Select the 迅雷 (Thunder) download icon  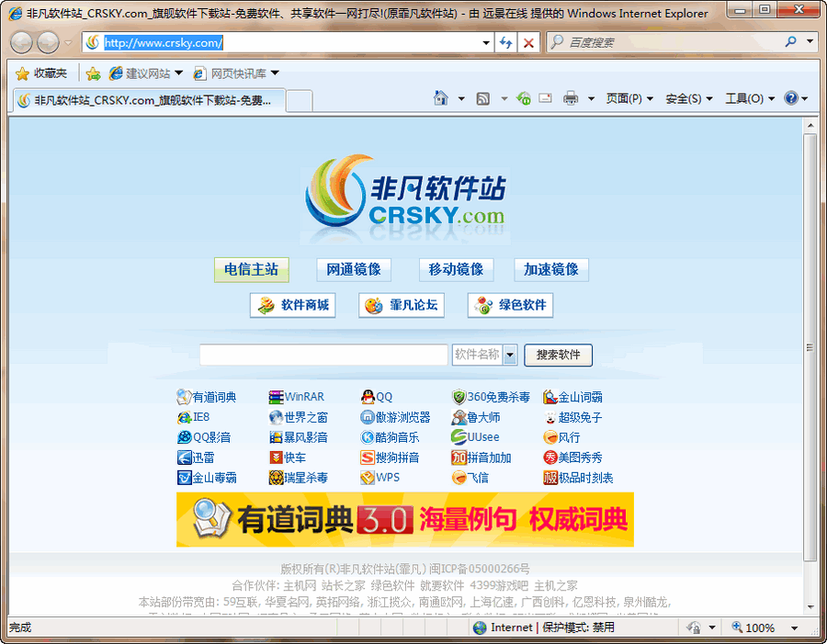pos(186,458)
